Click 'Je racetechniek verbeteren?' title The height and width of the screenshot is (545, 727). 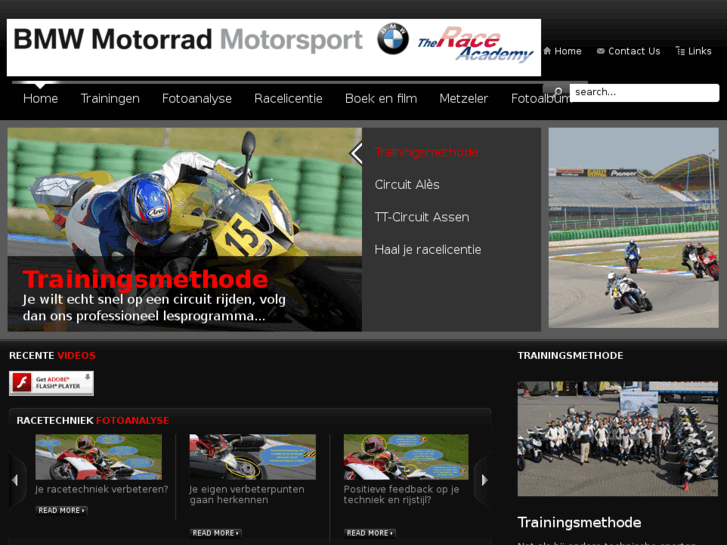[x=102, y=489]
